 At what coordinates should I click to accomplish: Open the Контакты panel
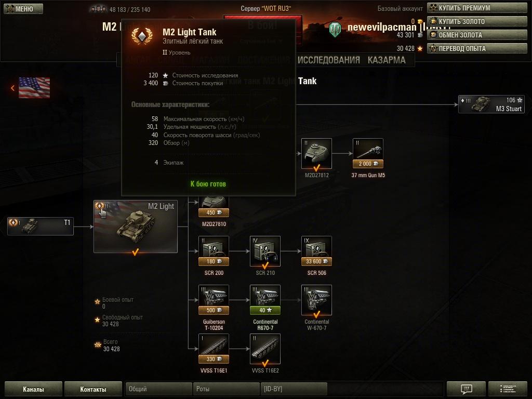click(x=93, y=389)
